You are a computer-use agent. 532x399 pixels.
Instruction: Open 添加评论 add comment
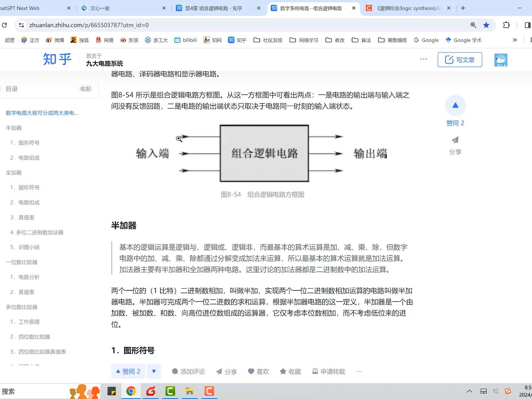coord(188,371)
